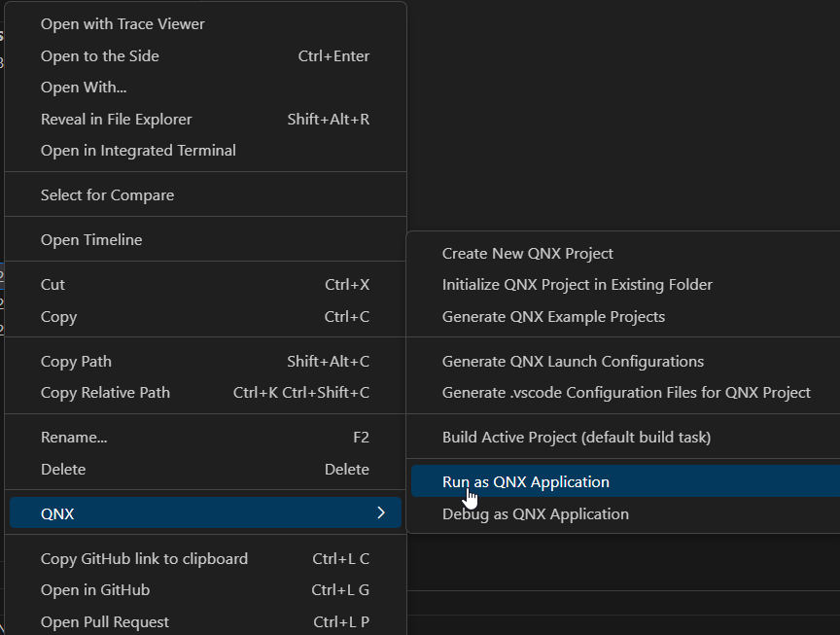This screenshot has height=635, width=840.
Task: Generate QNX Example Projects
Action: click(x=626, y=317)
